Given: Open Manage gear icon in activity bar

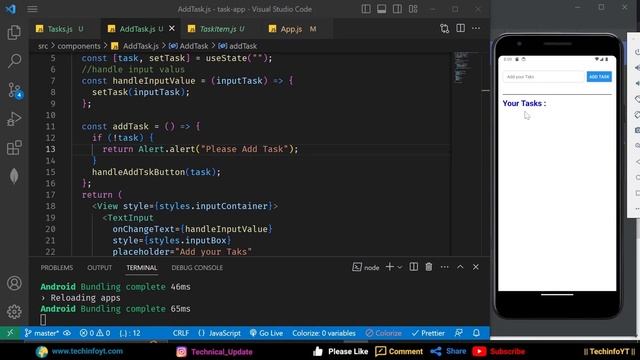Looking at the screenshot, I should [x=14, y=311].
